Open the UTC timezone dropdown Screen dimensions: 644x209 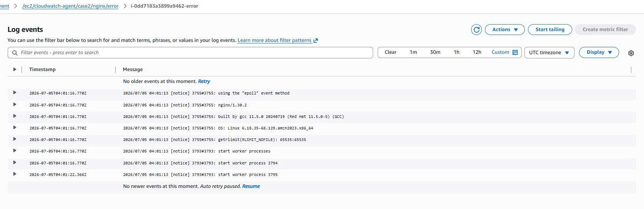[549, 53]
